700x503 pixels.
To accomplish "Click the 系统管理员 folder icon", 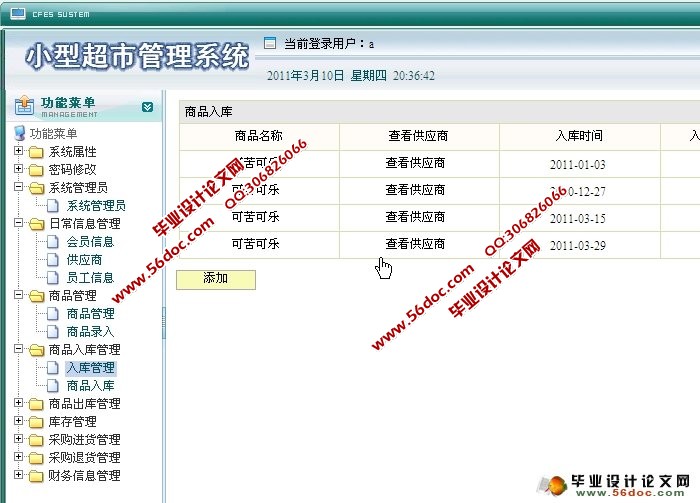I will pos(36,188).
